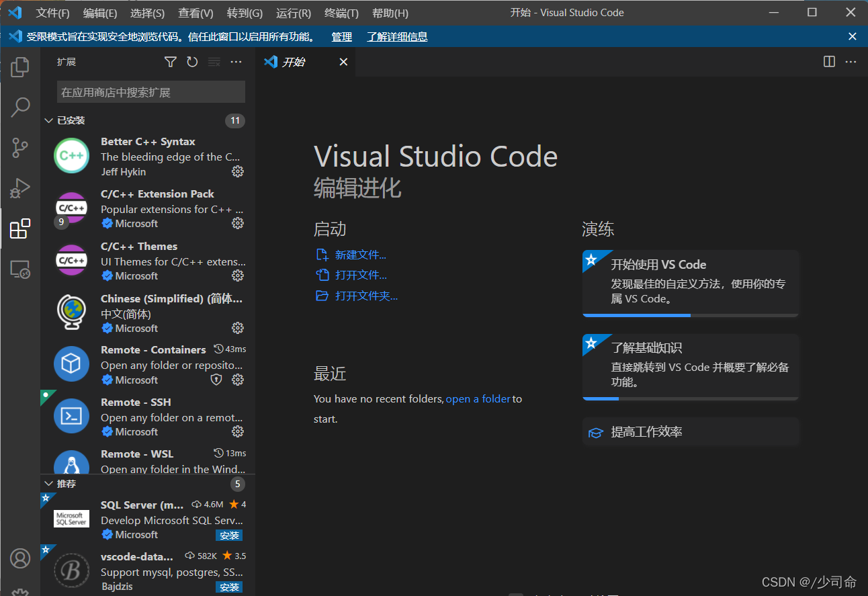Image resolution: width=868 pixels, height=596 pixels.
Task: Click the recommended count badge 5
Action: coord(237,484)
